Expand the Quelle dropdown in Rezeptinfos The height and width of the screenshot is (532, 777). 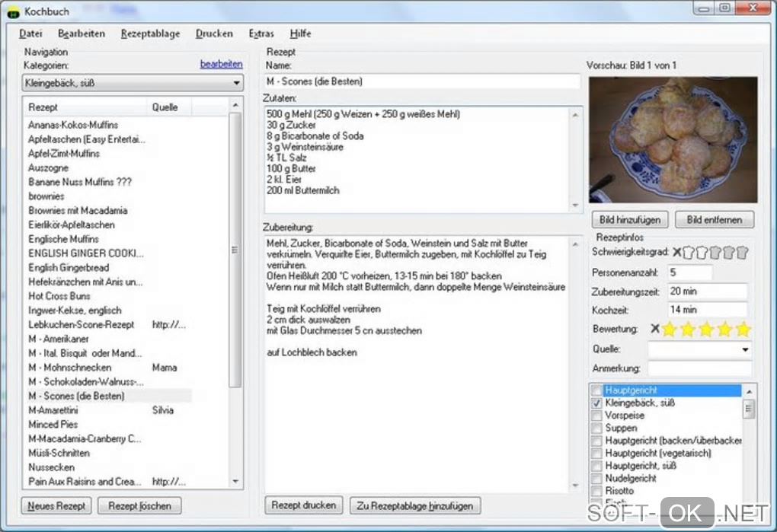(743, 349)
